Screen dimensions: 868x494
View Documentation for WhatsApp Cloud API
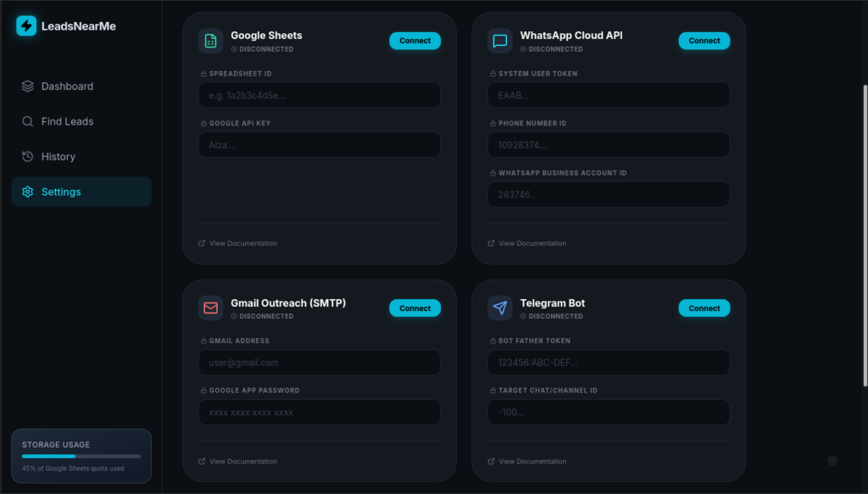point(527,243)
